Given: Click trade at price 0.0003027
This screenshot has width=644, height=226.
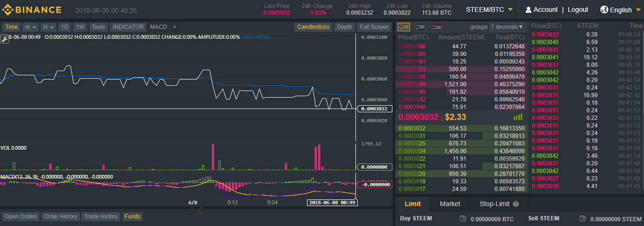Looking at the screenshot, I should (x=587, y=179).
